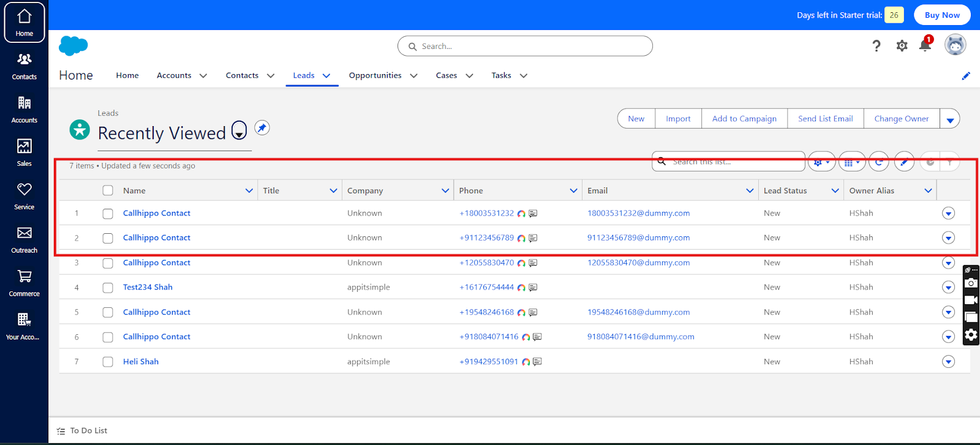Click the call icon beside +16176754444
This screenshot has height=445, width=980.
tap(521, 288)
